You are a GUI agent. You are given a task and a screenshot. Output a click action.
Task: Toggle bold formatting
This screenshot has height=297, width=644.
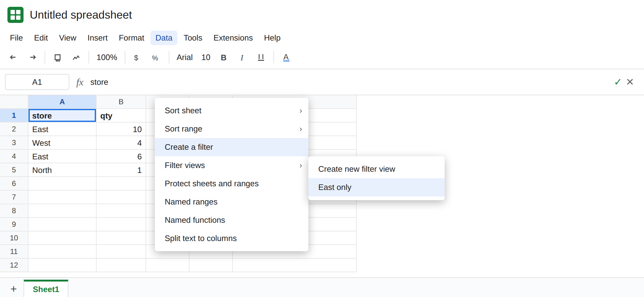point(224,58)
